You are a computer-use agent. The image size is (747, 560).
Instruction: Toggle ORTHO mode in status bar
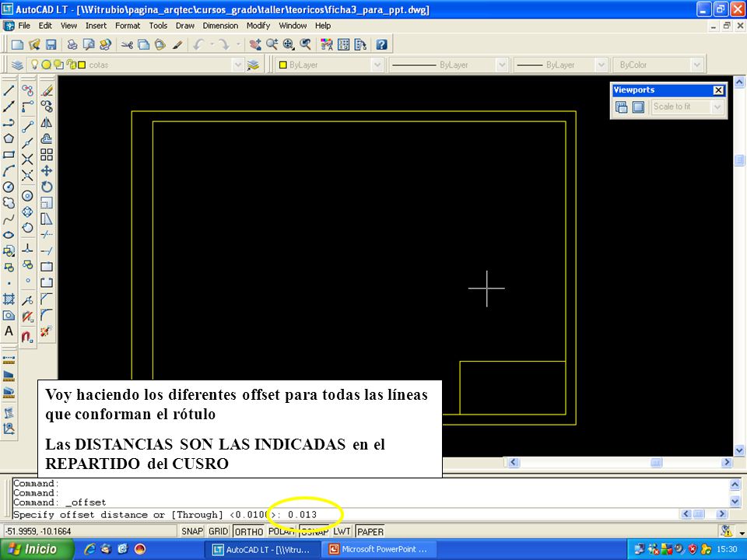coord(249,531)
